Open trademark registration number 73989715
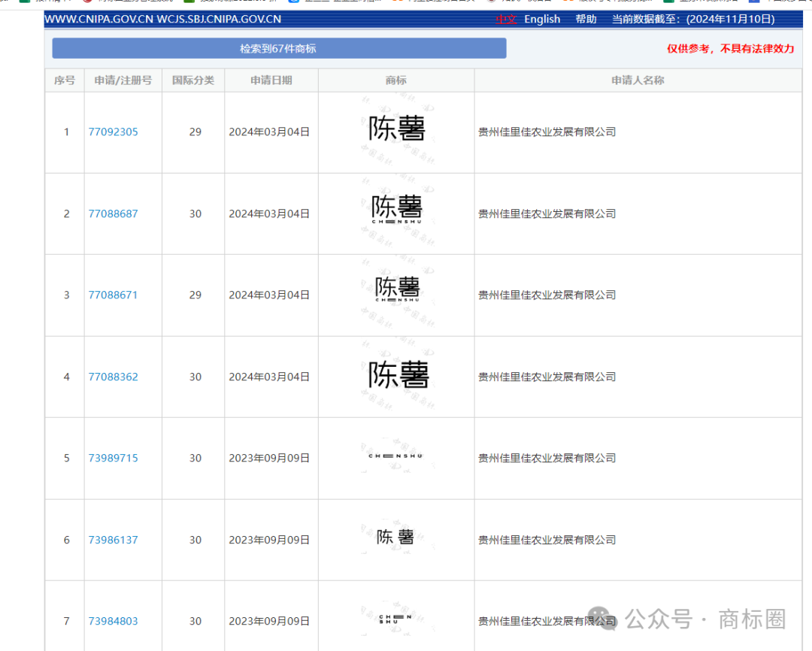 coord(113,459)
